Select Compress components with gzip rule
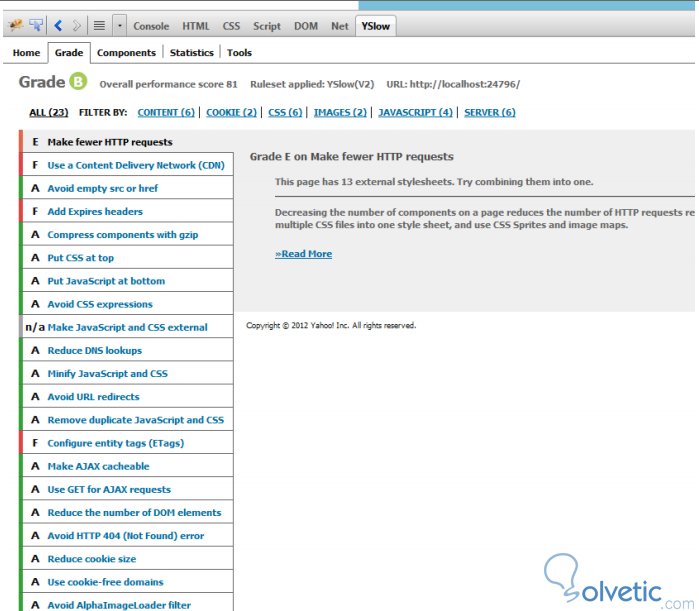This screenshot has width=699, height=611. click(x=127, y=234)
